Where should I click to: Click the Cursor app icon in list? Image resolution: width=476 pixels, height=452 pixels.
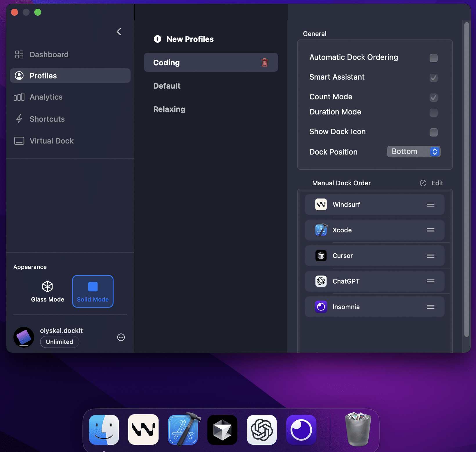[x=321, y=256]
